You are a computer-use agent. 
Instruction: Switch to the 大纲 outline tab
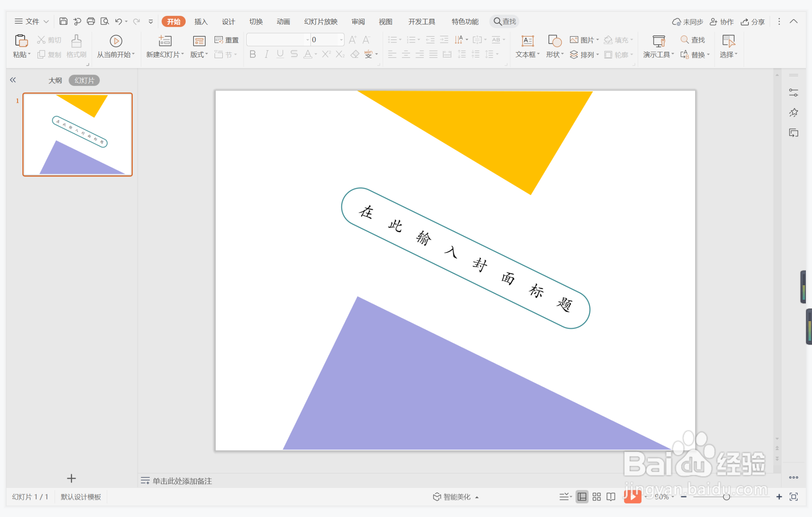coord(55,80)
